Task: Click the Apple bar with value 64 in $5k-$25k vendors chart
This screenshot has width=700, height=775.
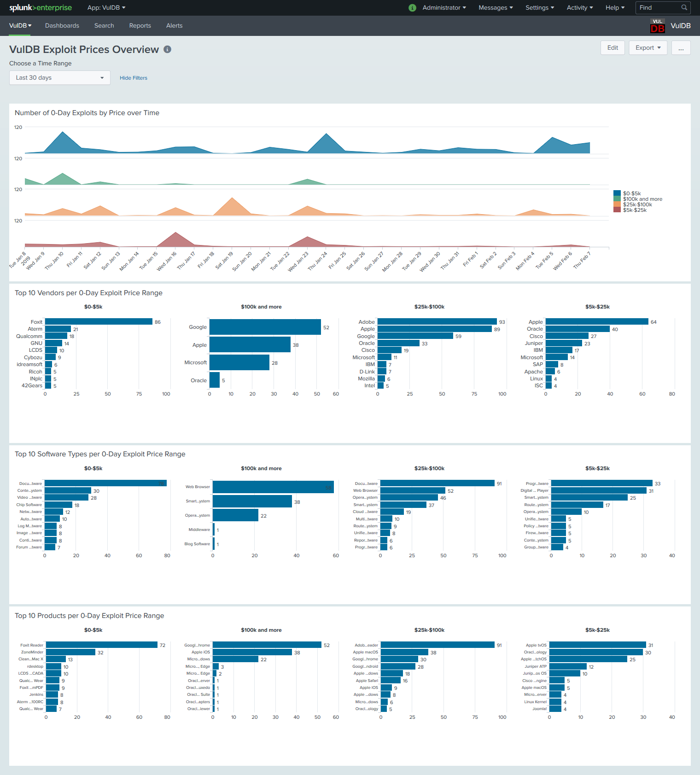Action: click(597, 322)
